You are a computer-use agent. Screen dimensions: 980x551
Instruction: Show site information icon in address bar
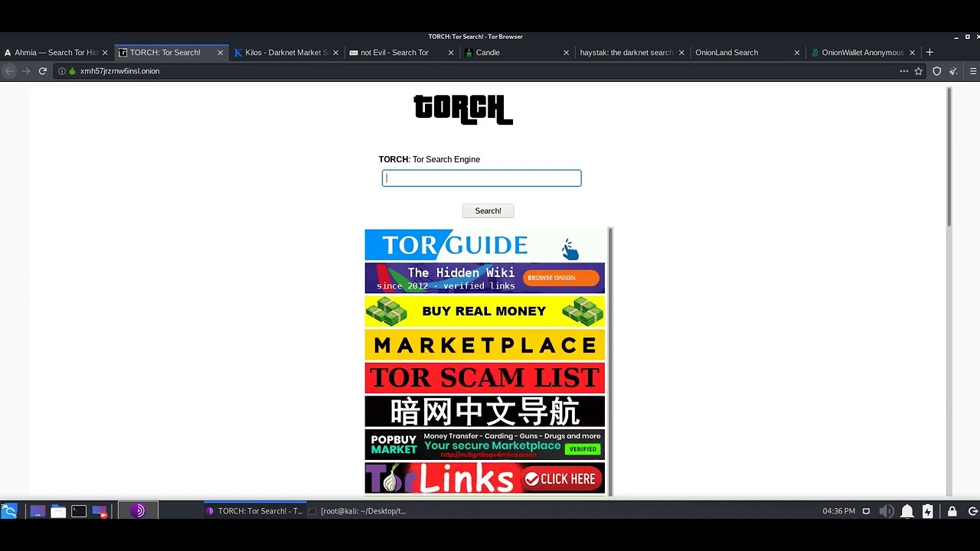pyautogui.click(x=62, y=71)
